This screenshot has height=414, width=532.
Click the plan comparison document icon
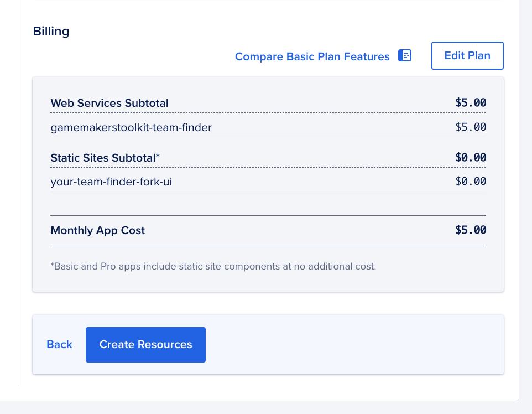405,55
